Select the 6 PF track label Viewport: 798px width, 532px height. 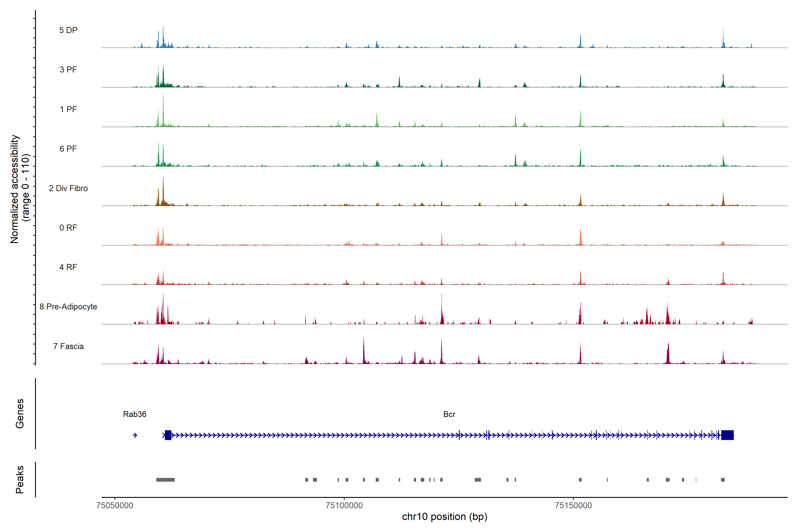[x=68, y=149]
